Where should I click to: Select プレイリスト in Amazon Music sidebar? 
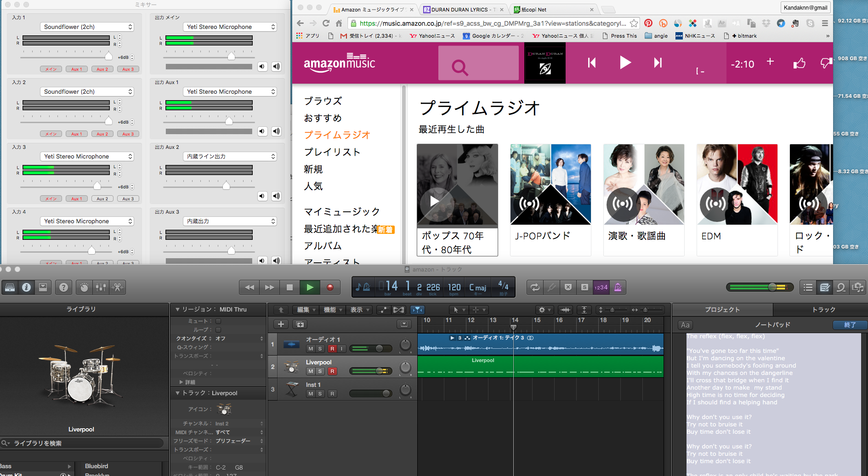[332, 152]
